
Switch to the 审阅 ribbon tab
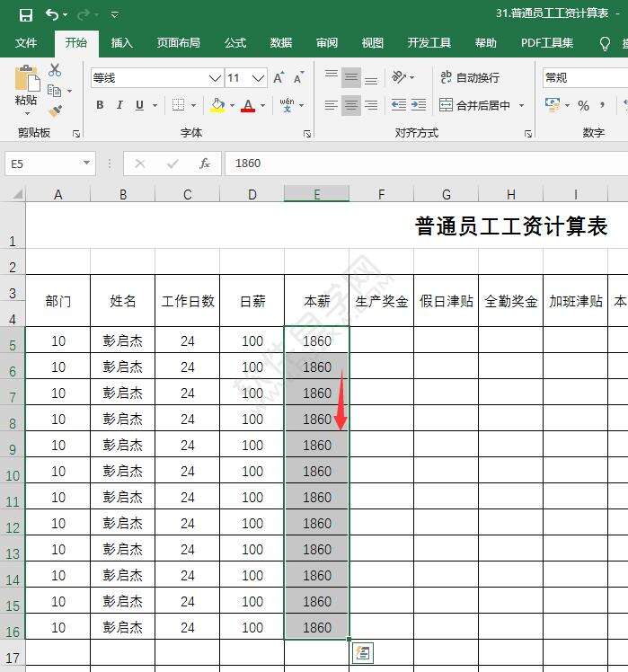pos(327,43)
